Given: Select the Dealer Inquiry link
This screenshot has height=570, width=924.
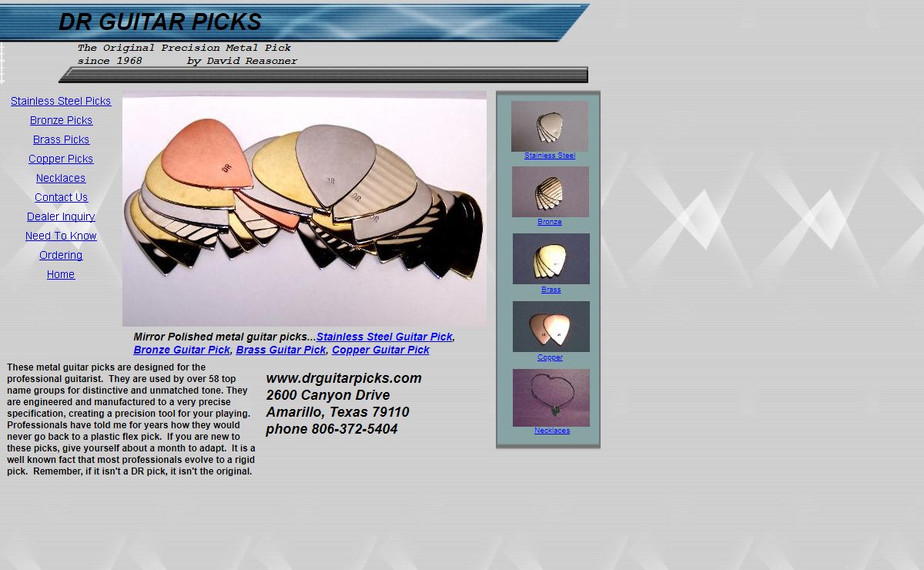Looking at the screenshot, I should [61, 216].
